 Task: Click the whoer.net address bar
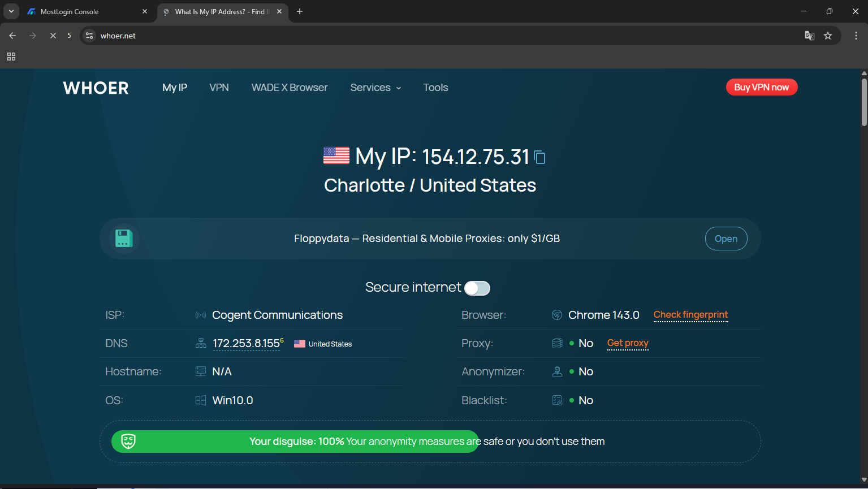[118, 35]
